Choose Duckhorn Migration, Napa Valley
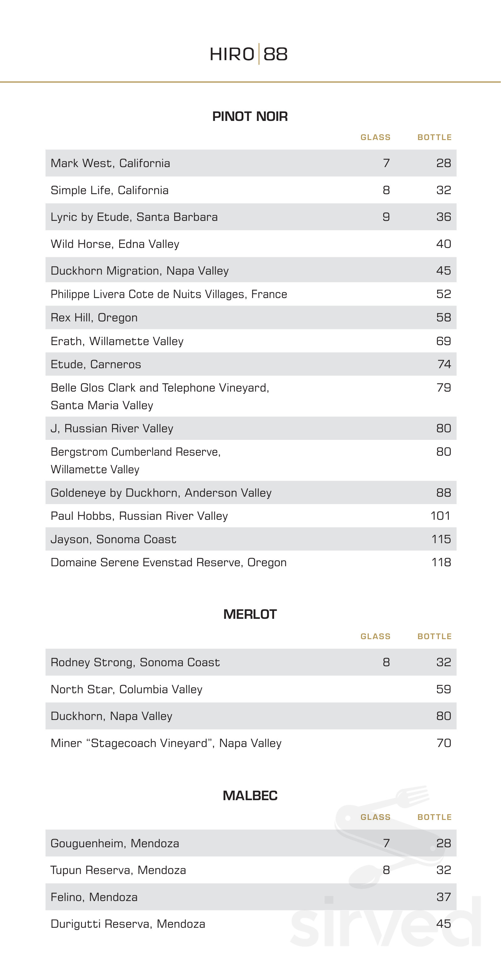 [140, 270]
